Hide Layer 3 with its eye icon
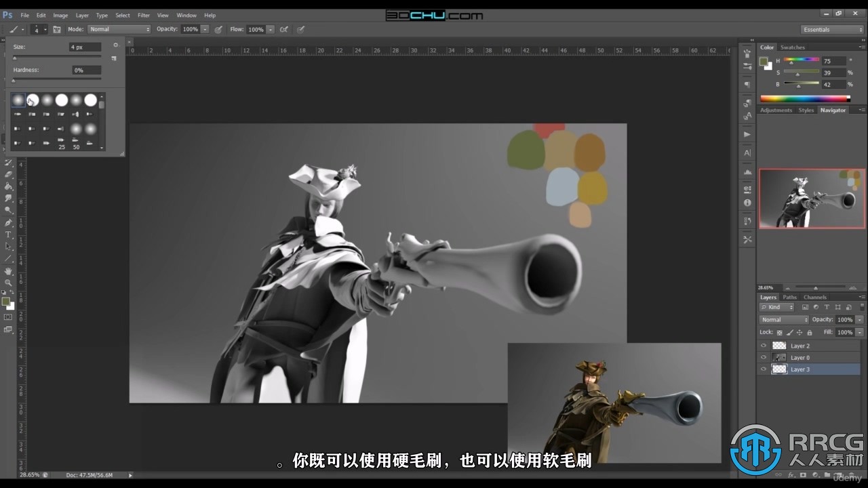This screenshot has height=488, width=868. click(764, 369)
